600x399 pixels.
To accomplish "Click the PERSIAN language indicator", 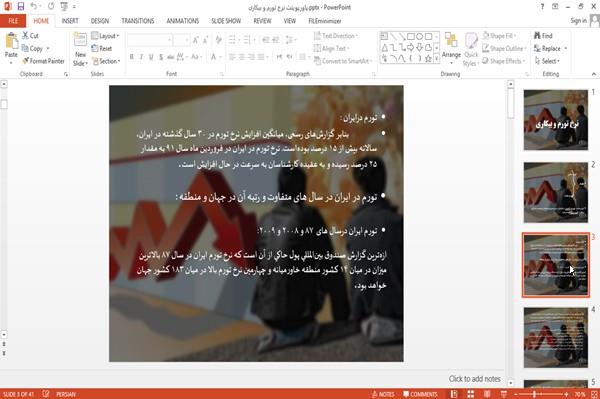I will [66, 394].
